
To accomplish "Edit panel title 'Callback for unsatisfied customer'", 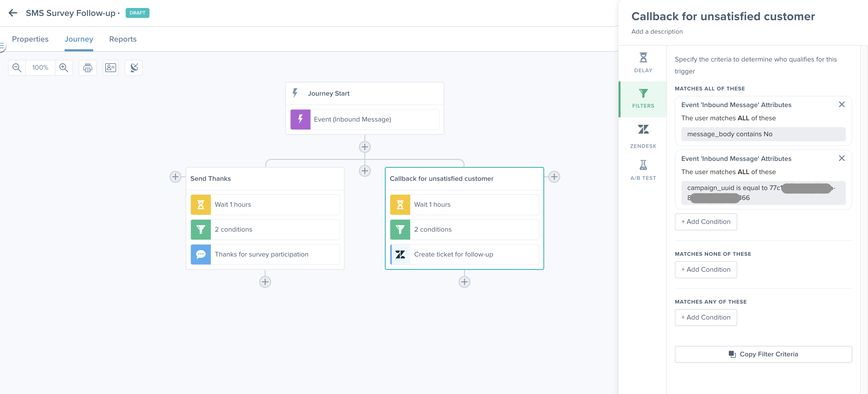I will [x=723, y=16].
